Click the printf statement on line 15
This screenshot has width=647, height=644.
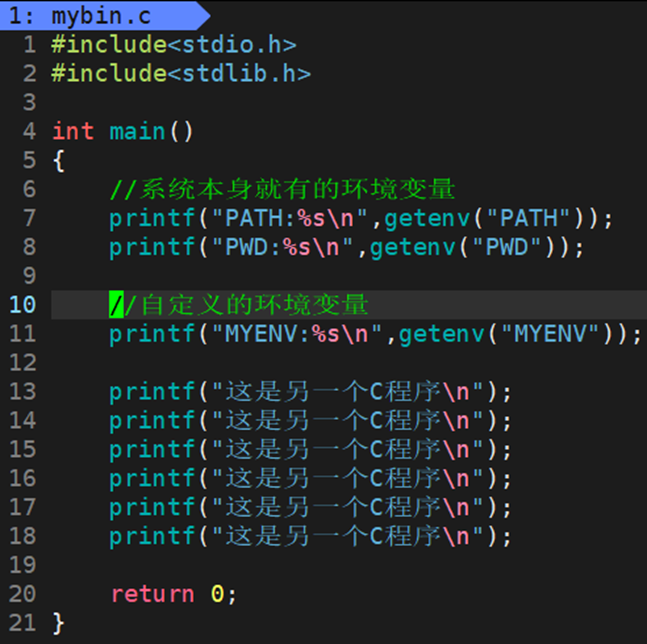pos(310,449)
